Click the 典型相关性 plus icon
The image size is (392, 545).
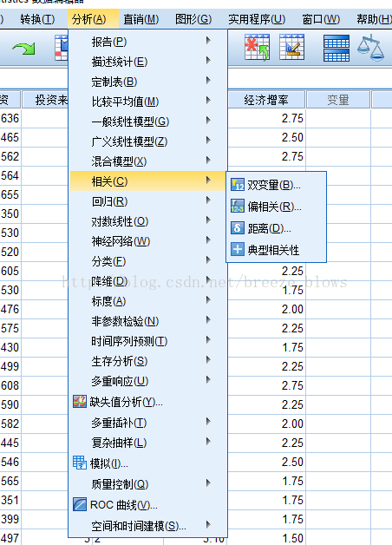click(x=238, y=249)
